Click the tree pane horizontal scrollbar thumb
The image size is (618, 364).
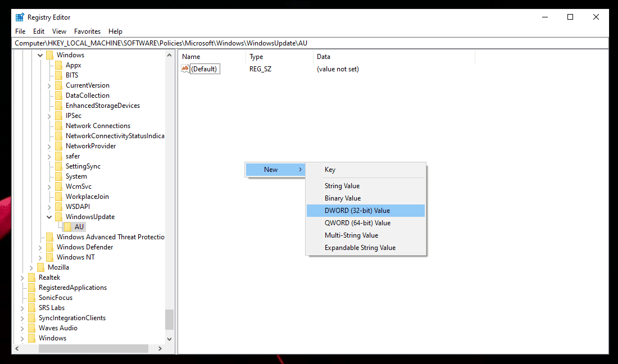93,349
